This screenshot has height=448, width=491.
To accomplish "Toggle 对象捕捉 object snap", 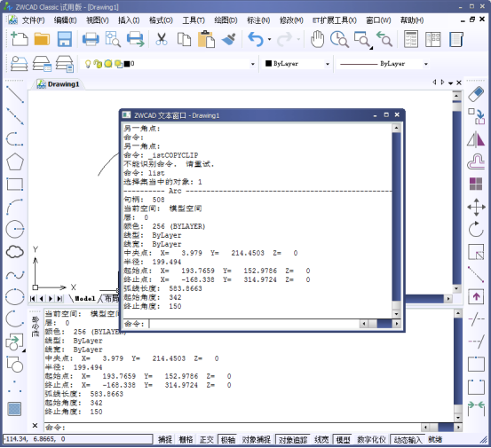I will 256,439.
